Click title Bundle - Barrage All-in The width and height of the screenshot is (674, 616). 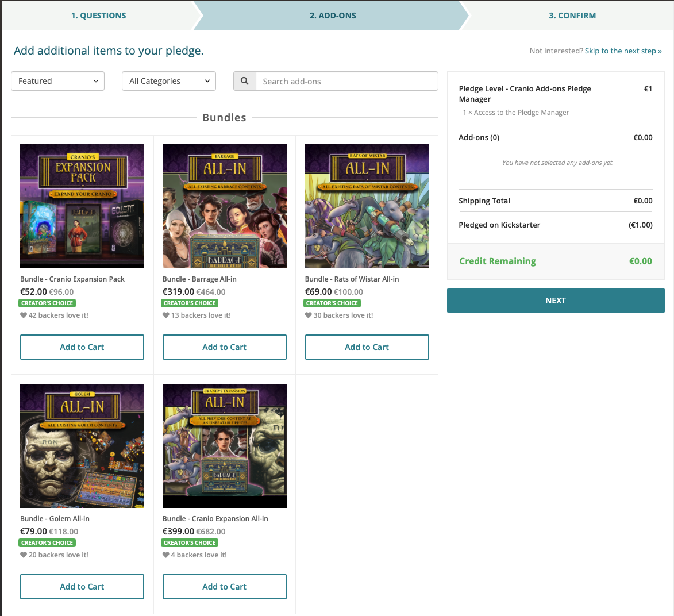(199, 279)
